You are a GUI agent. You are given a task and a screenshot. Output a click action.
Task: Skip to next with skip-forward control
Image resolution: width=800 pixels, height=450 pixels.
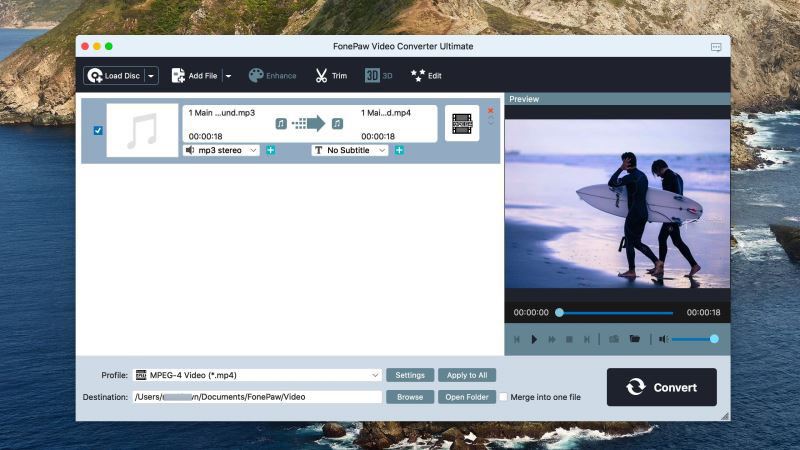pyautogui.click(x=587, y=339)
